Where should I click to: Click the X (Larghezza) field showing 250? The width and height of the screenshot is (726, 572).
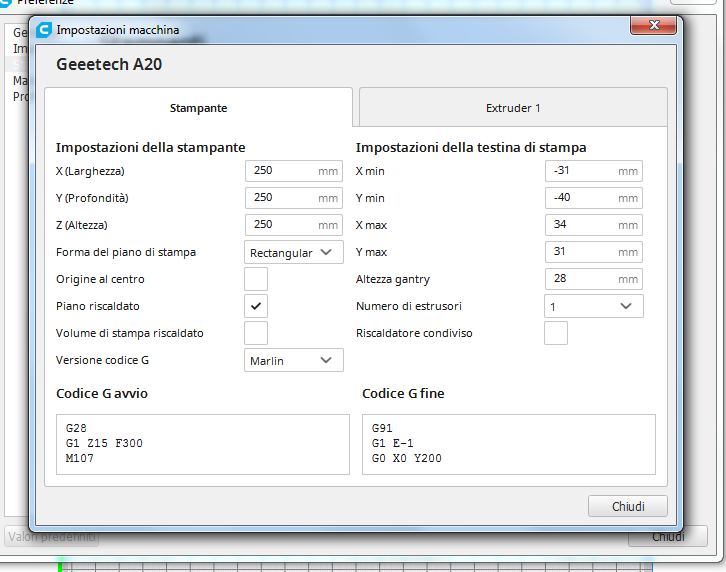click(294, 171)
